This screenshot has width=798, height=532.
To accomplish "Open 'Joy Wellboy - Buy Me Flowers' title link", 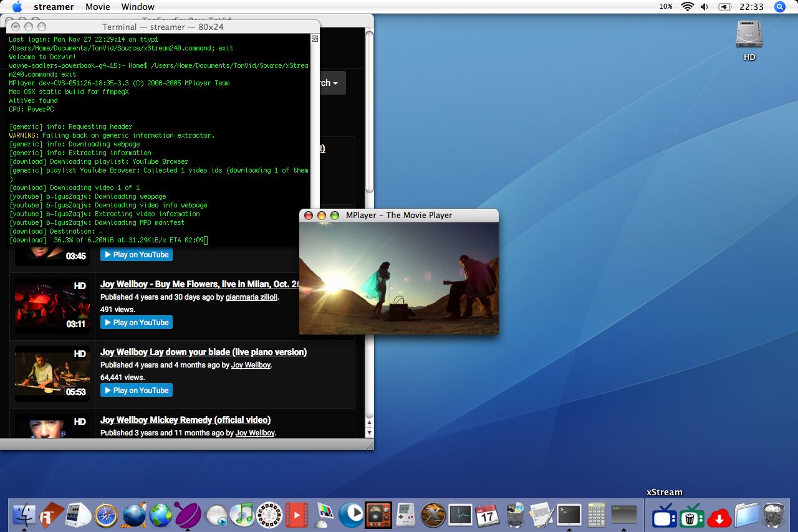I will [199, 284].
